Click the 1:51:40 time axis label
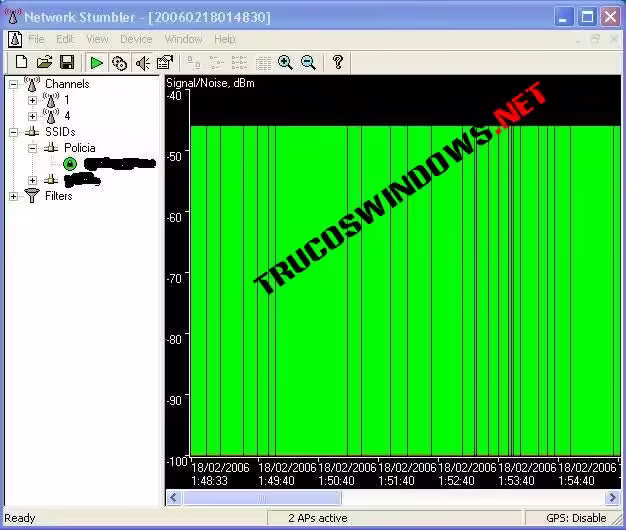This screenshot has width=626, height=530. coord(396,481)
